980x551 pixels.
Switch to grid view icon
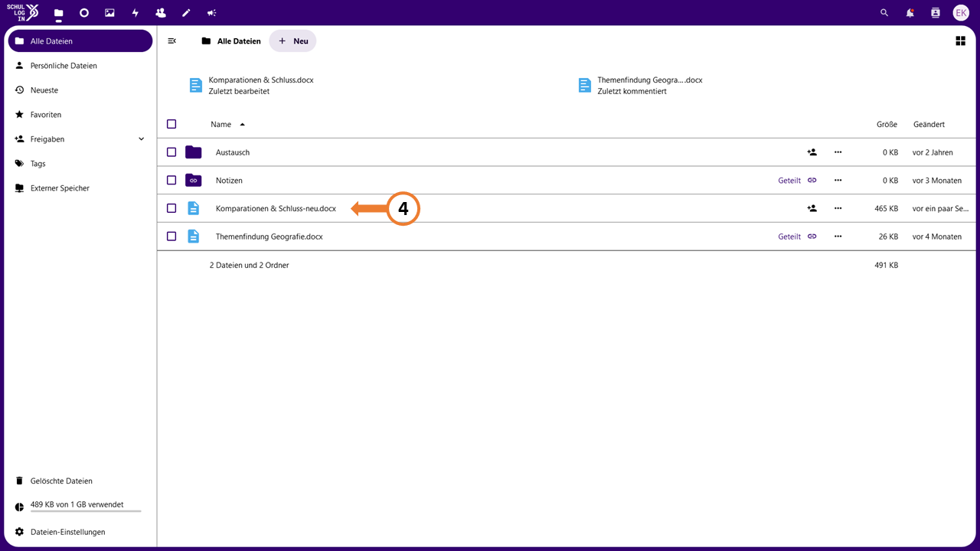click(960, 41)
